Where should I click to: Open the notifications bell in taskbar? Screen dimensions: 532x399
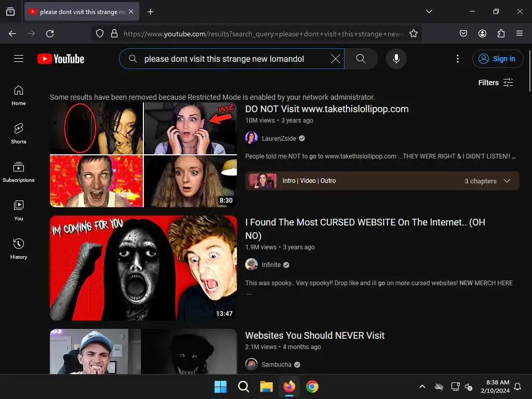click(x=518, y=387)
